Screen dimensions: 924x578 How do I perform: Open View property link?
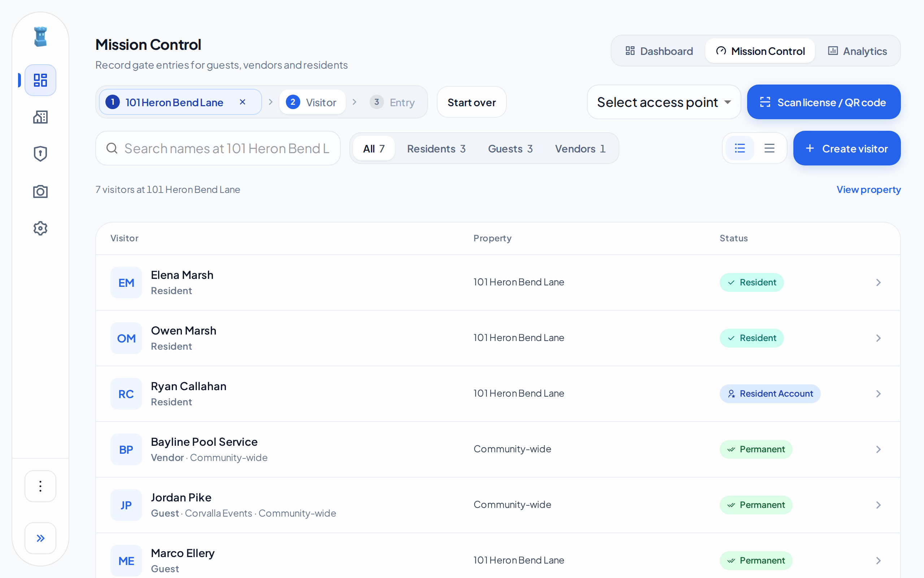pos(869,190)
